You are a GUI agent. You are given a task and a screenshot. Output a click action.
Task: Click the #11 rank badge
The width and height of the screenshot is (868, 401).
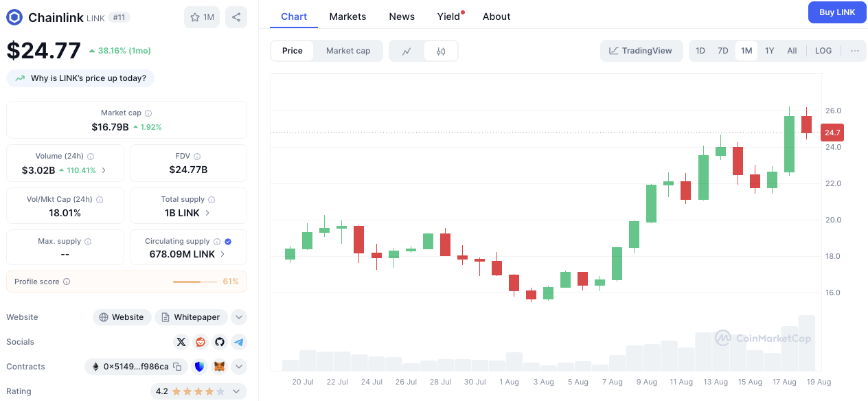[119, 17]
